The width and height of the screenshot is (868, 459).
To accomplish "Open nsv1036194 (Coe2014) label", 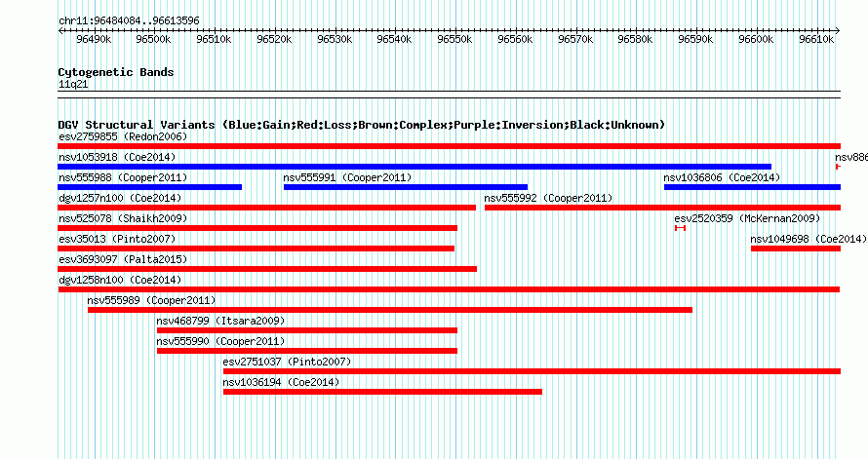I will pos(281,382).
